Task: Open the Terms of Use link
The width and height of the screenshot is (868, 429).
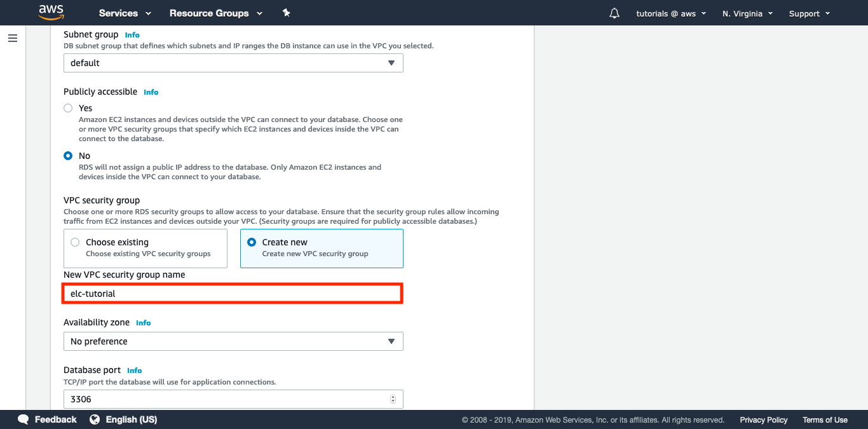Action: [x=825, y=420]
